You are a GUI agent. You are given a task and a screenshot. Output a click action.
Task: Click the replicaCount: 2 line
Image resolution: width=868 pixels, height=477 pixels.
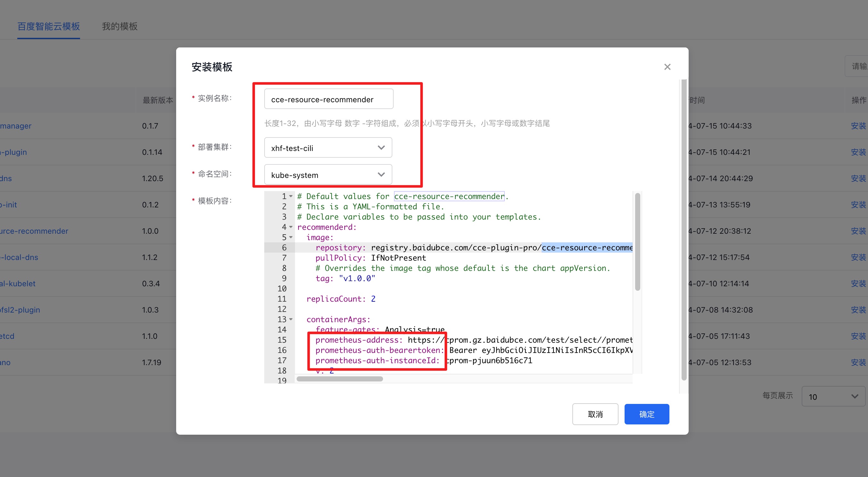point(341,299)
